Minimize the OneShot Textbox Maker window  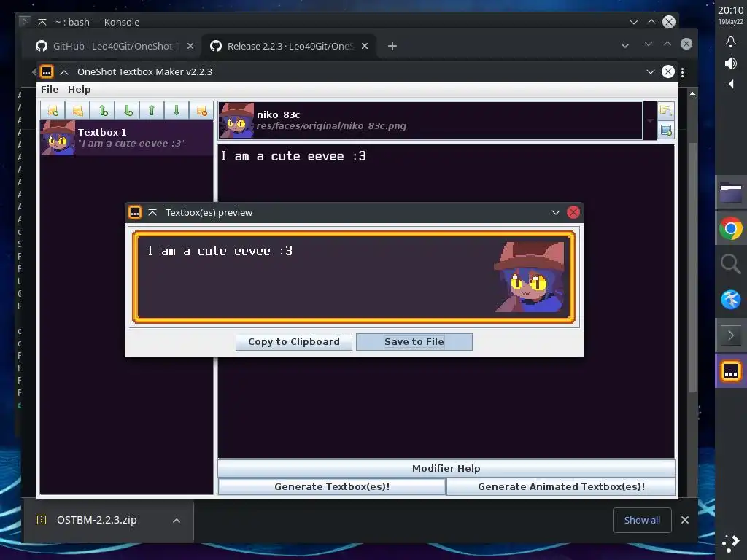[x=650, y=71]
